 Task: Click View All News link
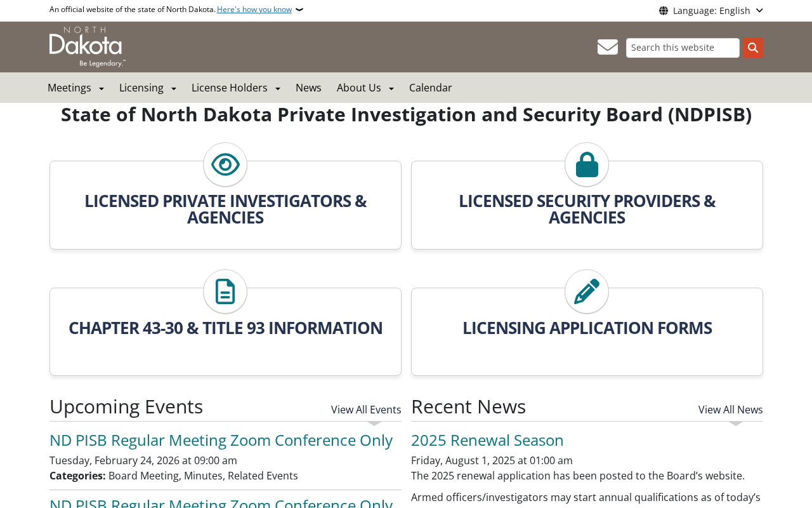[x=730, y=410]
